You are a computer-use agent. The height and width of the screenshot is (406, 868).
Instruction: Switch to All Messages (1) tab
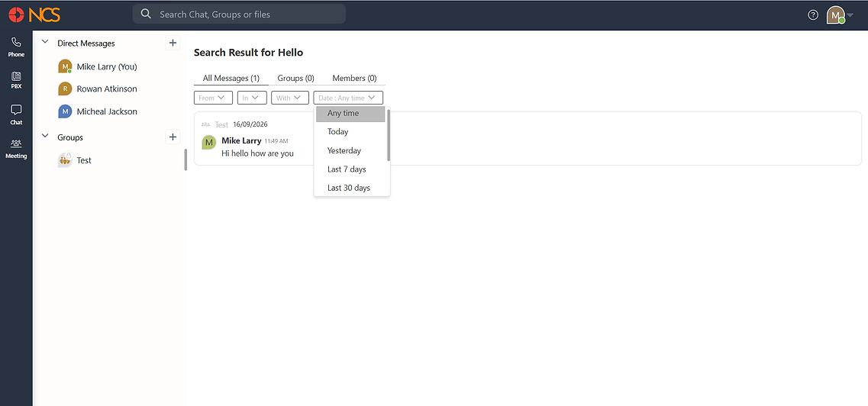[x=231, y=79]
